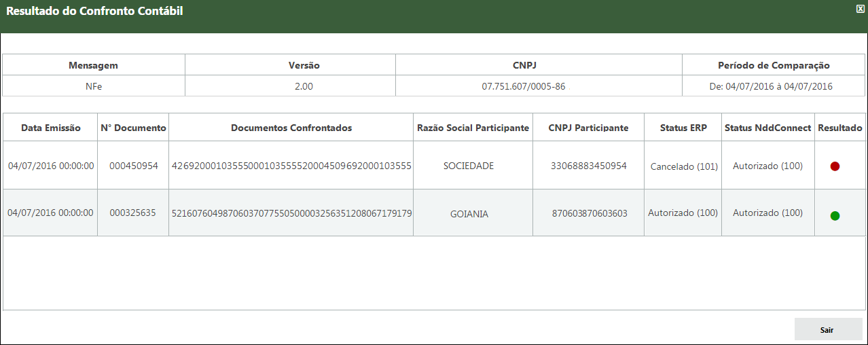Click the CNPJ value 07.751.607/0005-86
This screenshot has width=868, height=345.
pyautogui.click(x=524, y=86)
